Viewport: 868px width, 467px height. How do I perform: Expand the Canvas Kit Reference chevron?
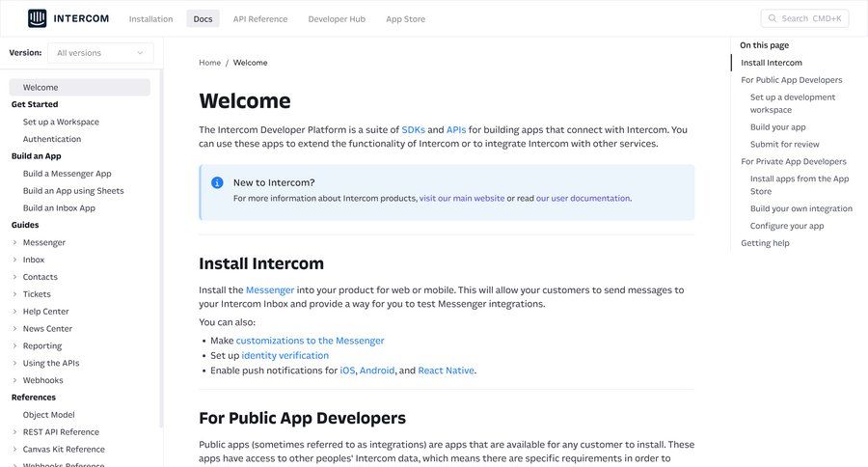(14, 449)
